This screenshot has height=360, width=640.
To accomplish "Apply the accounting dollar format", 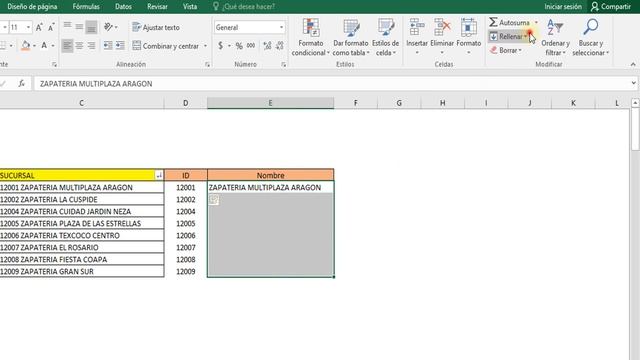I will click(220, 46).
